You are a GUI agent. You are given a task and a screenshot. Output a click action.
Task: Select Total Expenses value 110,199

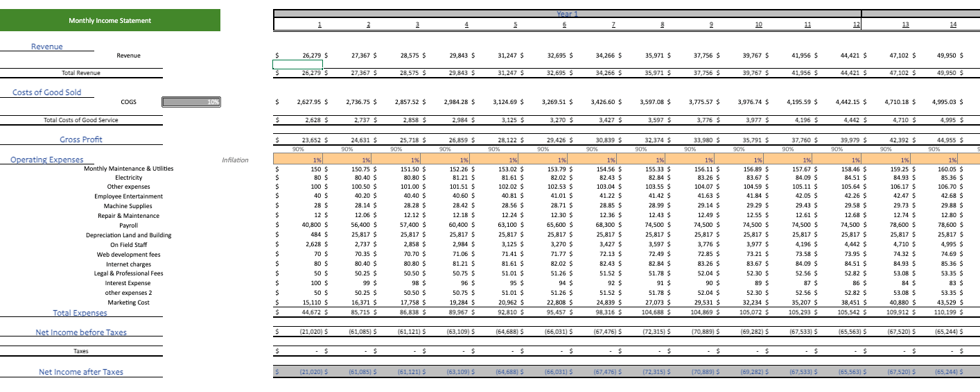[947, 312]
